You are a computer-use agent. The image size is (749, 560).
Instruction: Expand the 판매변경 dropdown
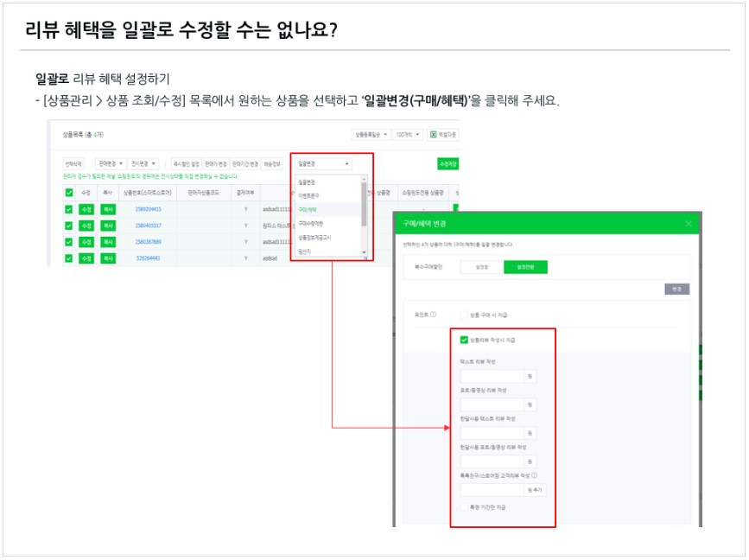111,163
